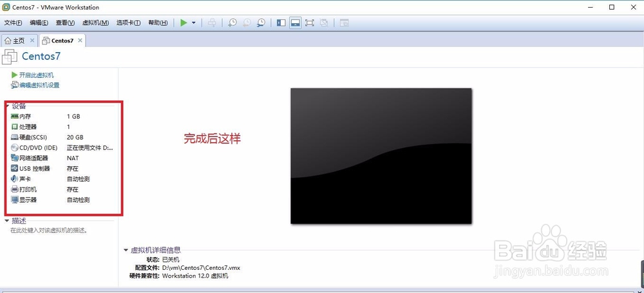
Task: Open the 编辑(E) menu
Action: click(39, 23)
